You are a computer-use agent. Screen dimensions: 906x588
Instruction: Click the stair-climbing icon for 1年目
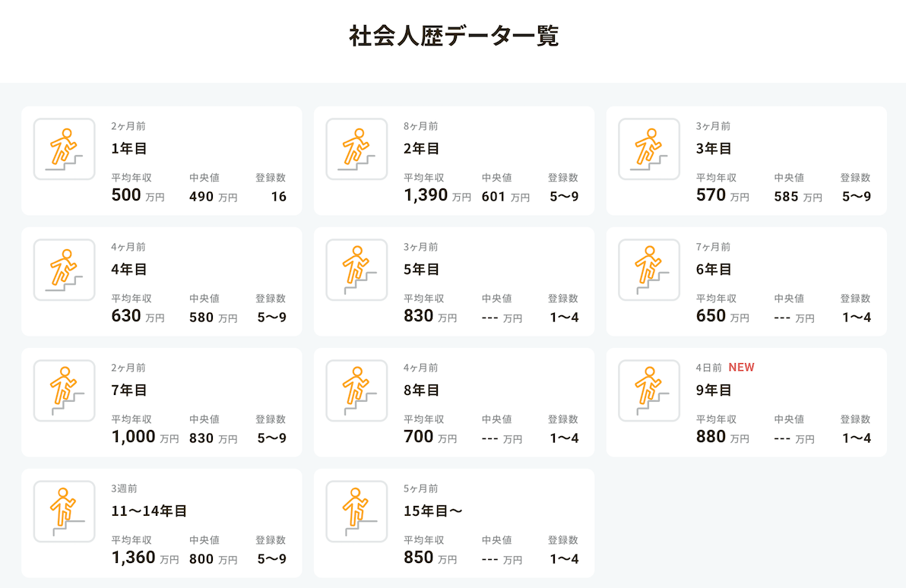coord(65,149)
